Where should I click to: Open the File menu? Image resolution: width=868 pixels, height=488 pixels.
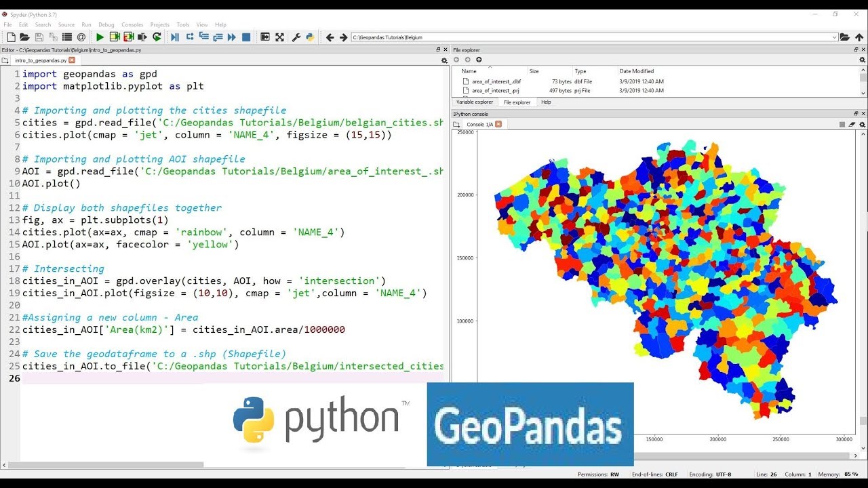click(x=8, y=25)
